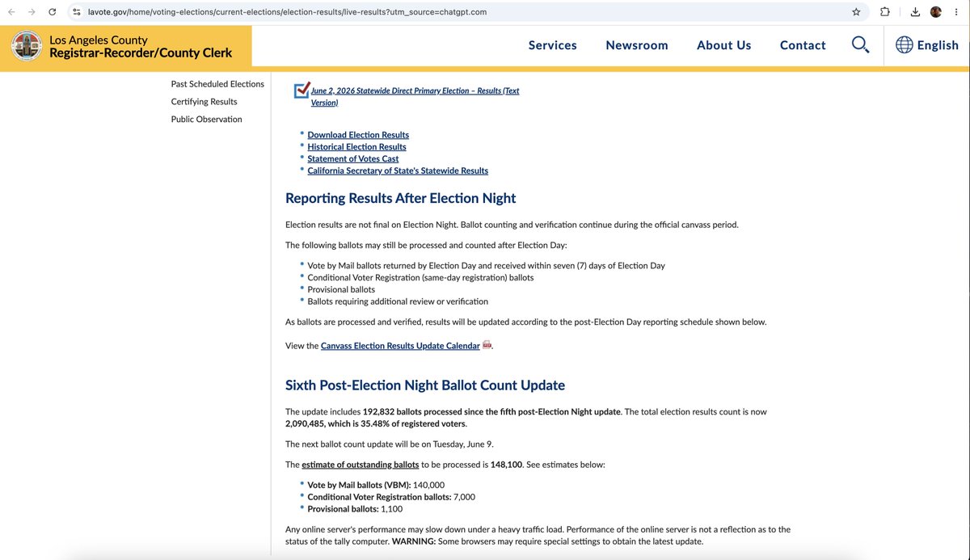The width and height of the screenshot is (970, 560).
Task: Open site search magnifier icon
Action: coord(860,45)
